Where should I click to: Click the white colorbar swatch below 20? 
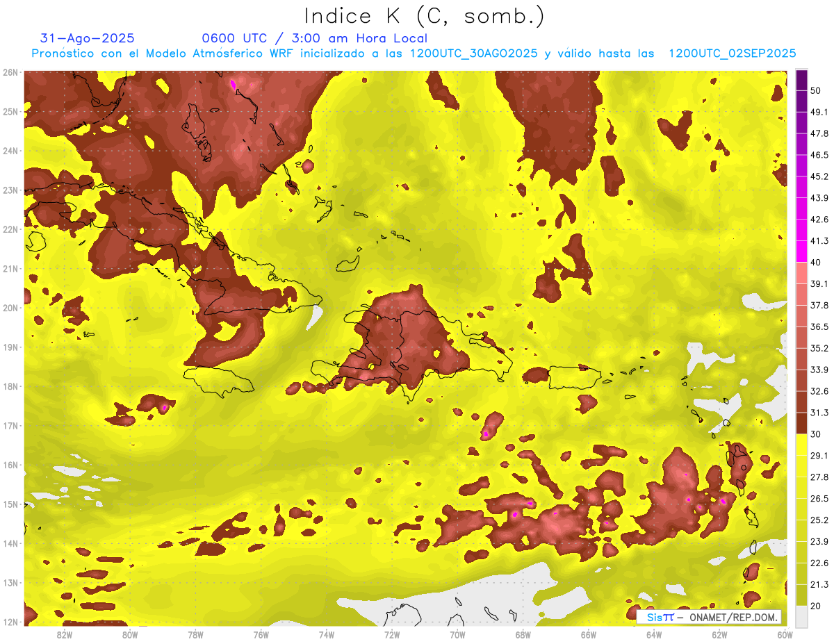pos(802,616)
